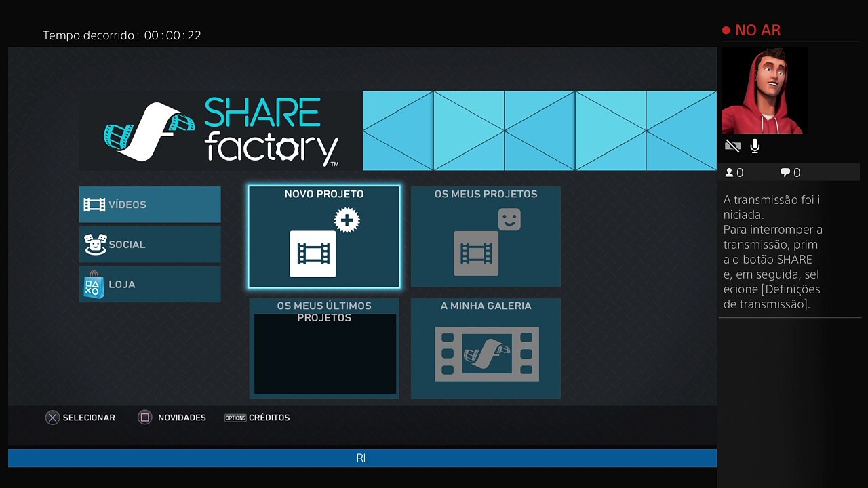Open the gallery film frame icon
The width and height of the screenshot is (868, 488).
pos(487,354)
